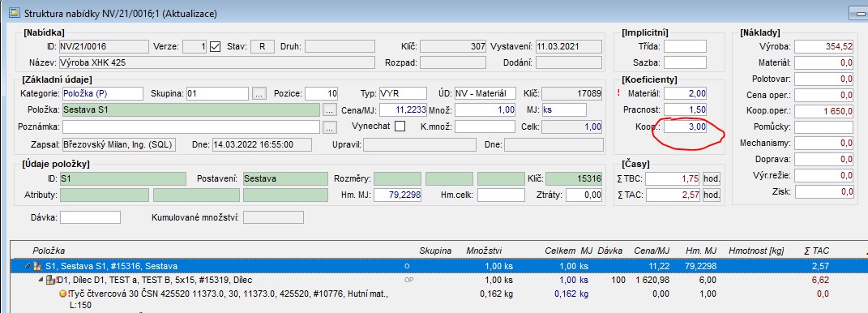Click the Cena/MJ column header
Image resolution: width=868 pixels, height=313 pixels.
pos(652,251)
